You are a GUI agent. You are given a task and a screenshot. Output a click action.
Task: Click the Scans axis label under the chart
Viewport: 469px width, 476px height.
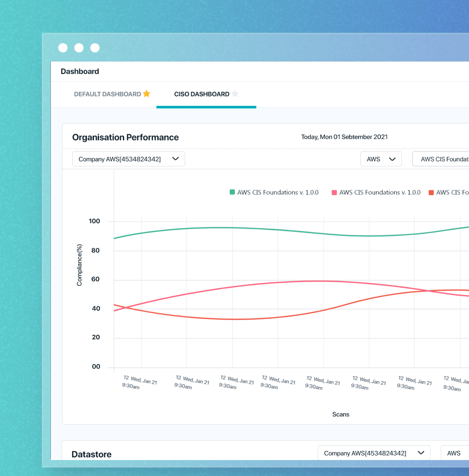click(x=340, y=414)
